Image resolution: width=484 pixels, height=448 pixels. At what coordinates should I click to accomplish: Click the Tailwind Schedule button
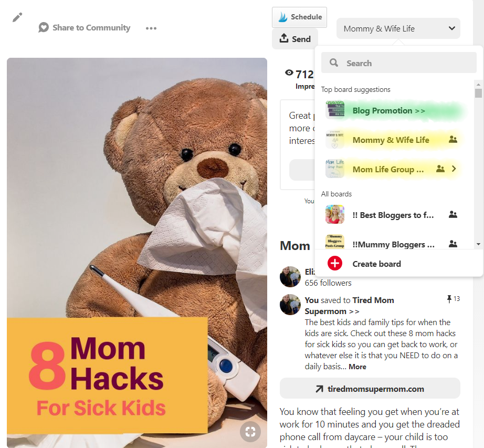[x=299, y=17]
